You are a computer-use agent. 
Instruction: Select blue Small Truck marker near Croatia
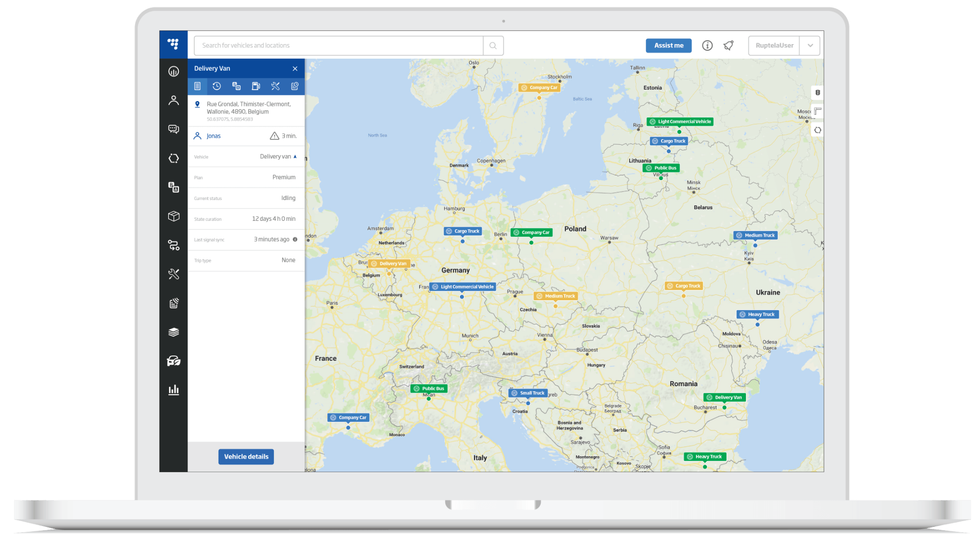528,393
